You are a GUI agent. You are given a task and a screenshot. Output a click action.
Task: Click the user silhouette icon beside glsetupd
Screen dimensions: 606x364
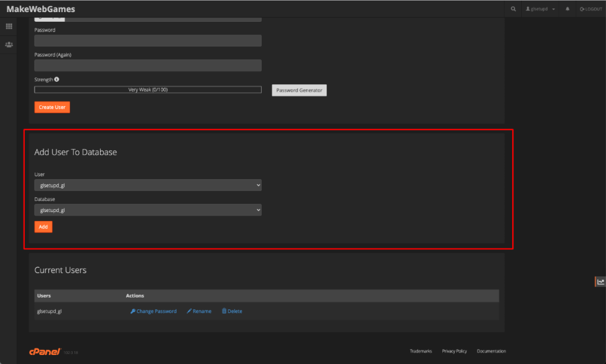pos(527,8)
